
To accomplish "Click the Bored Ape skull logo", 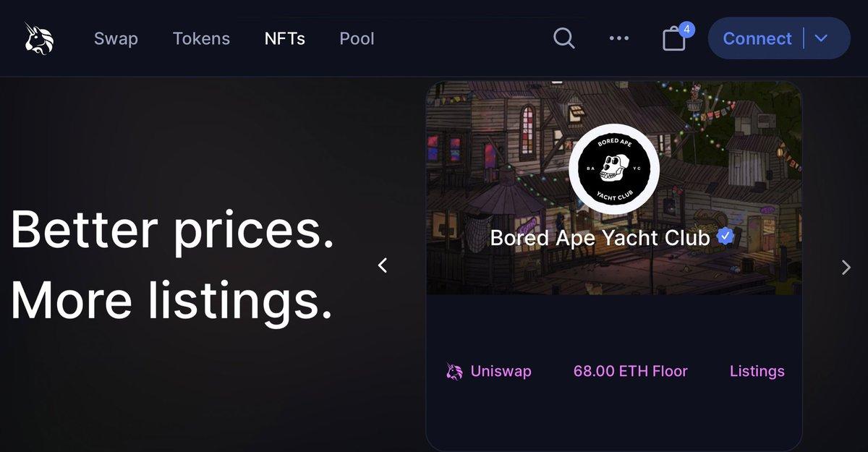I will [614, 168].
